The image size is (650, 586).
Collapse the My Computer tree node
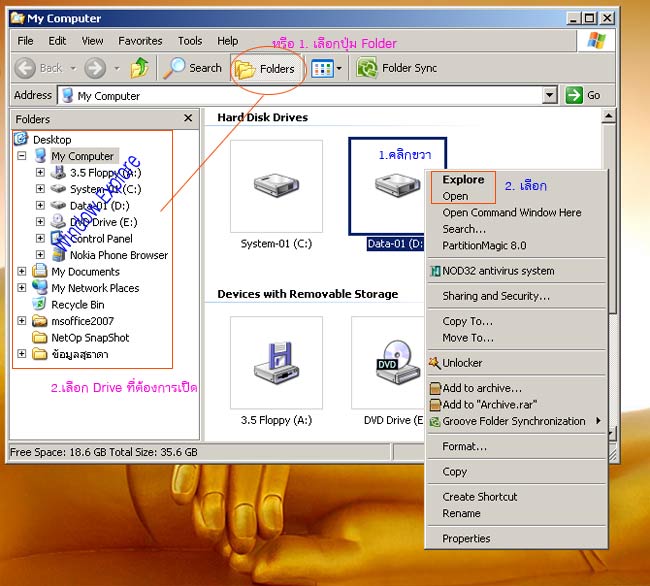click(23, 156)
